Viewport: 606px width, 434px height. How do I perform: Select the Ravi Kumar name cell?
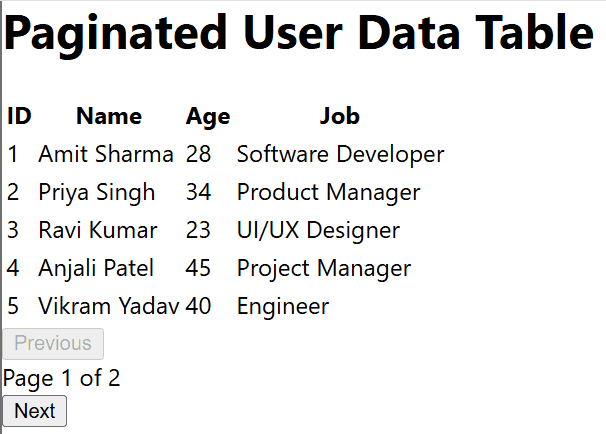(98, 230)
